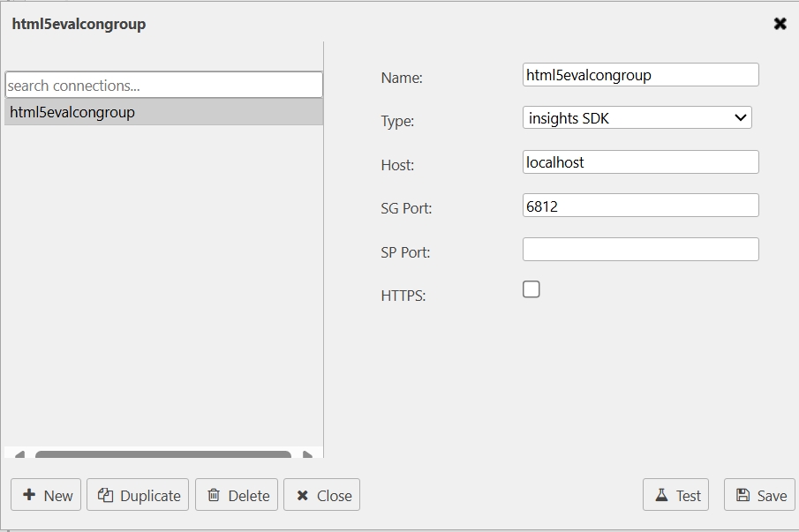Click the Duplicate copy icon
The width and height of the screenshot is (799, 532).
point(105,495)
